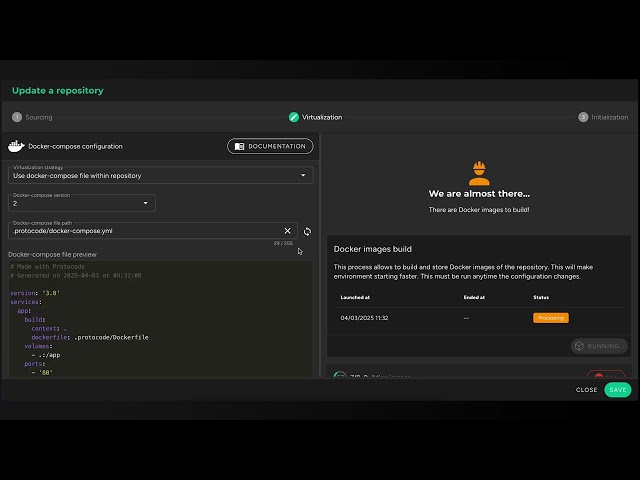The width and height of the screenshot is (640, 480).
Task: Refresh the docker-compose file preview
Action: coord(307,231)
